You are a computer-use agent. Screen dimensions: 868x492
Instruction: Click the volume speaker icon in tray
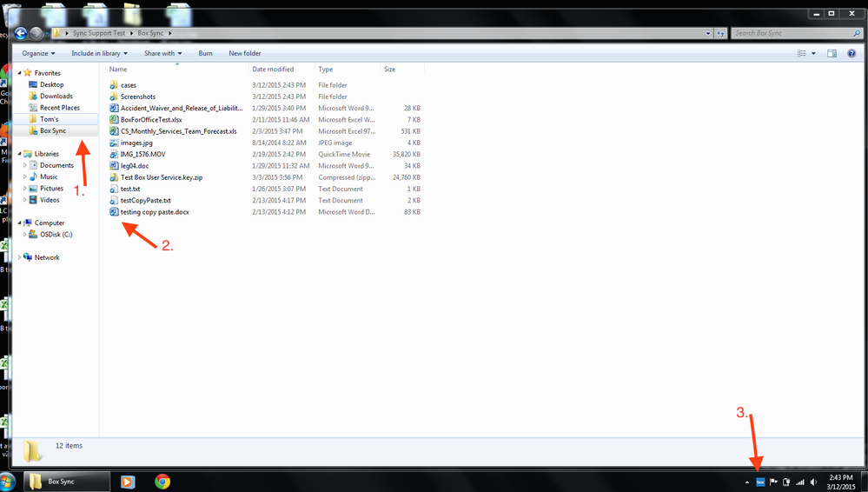point(813,482)
